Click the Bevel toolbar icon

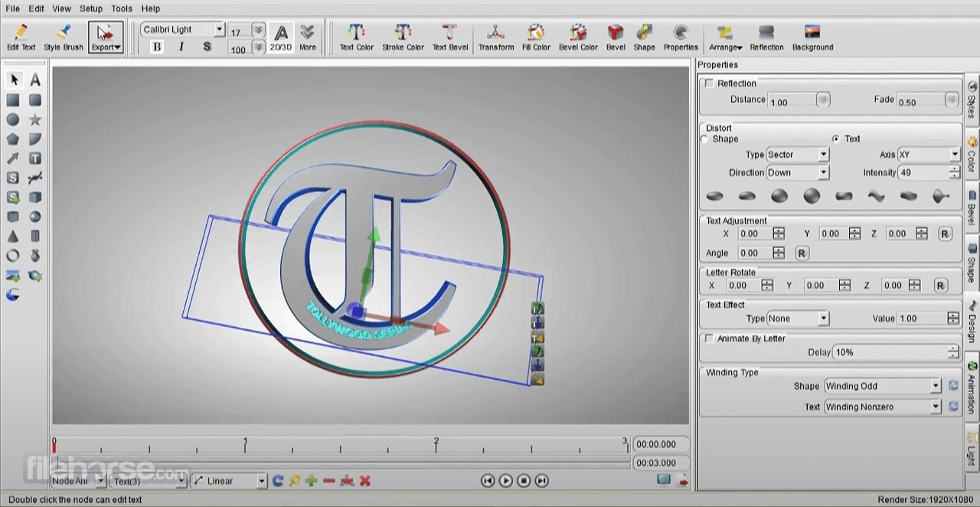616,38
